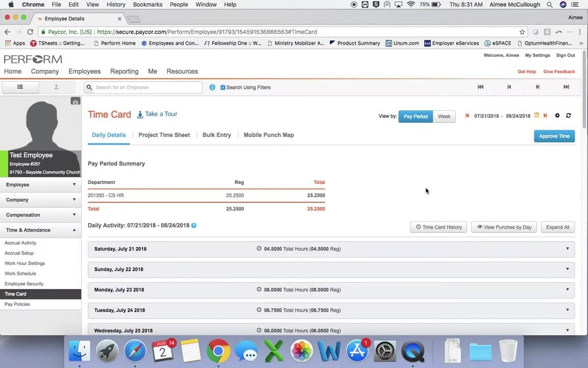The width and height of the screenshot is (588, 368).
Task: Open Chrome from the dock
Action: tap(218, 351)
